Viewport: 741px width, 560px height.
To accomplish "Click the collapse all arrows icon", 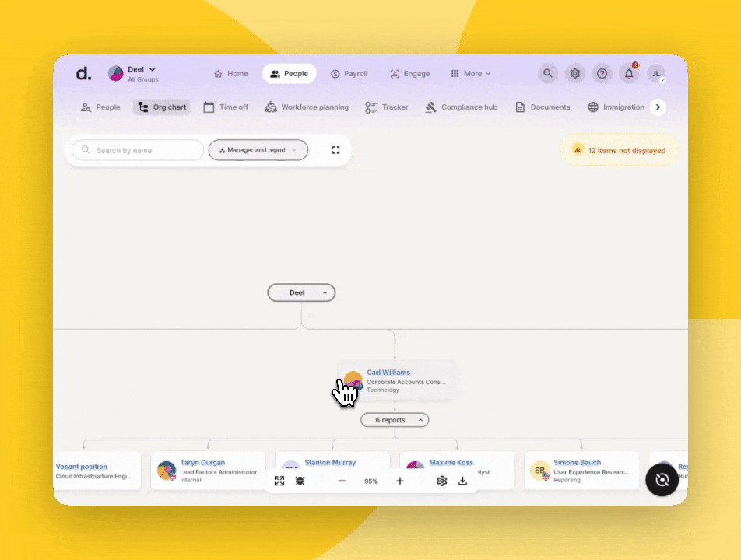I will [x=300, y=481].
